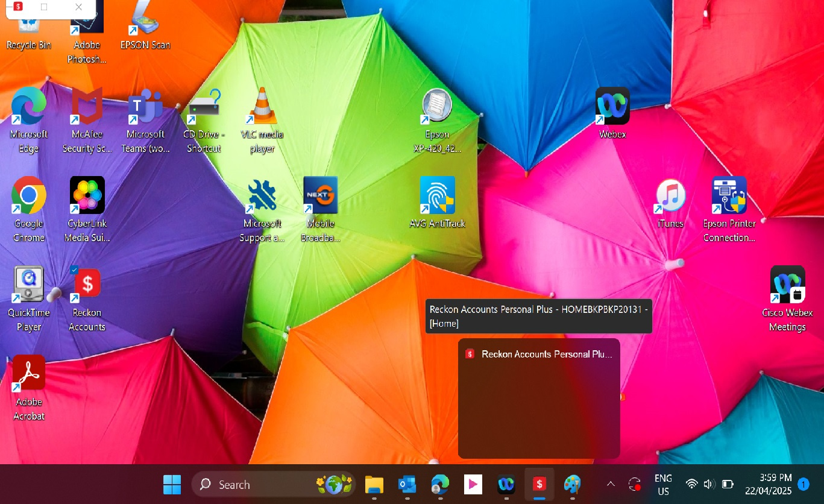
Task: Click the sync icon with red dot in tray
Action: click(x=634, y=484)
